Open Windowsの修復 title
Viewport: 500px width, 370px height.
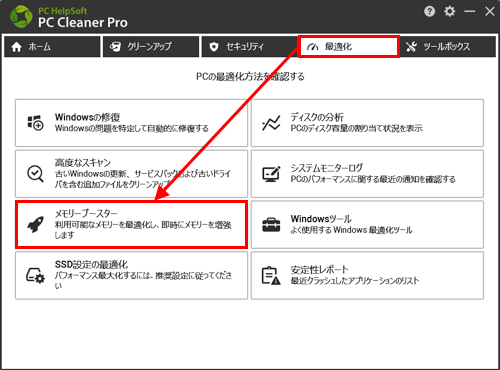click(x=87, y=117)
